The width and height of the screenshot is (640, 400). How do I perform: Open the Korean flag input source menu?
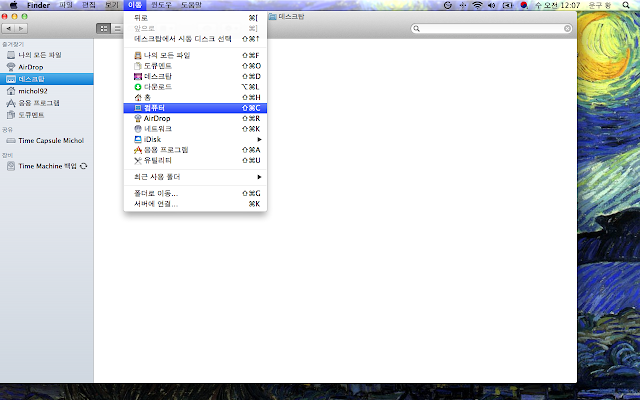coord(524,5)
